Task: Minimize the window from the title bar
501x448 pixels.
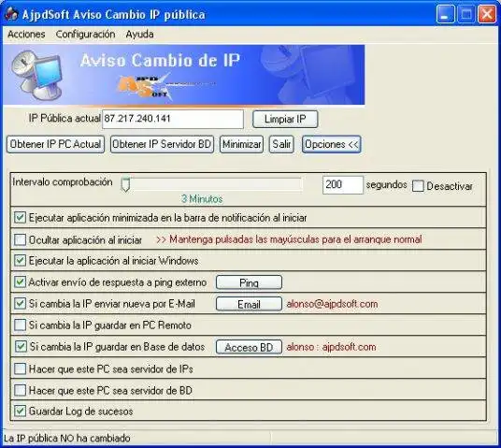Action: 446,14
